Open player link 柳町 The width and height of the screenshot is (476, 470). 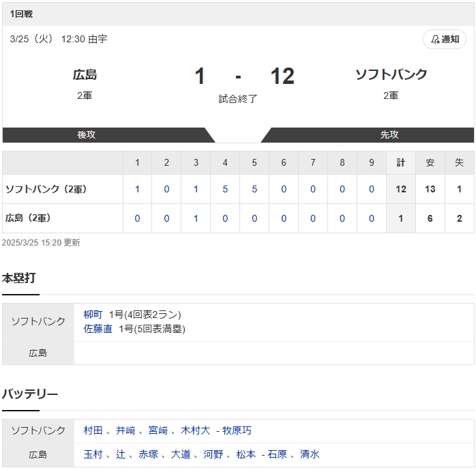point(93,314)
